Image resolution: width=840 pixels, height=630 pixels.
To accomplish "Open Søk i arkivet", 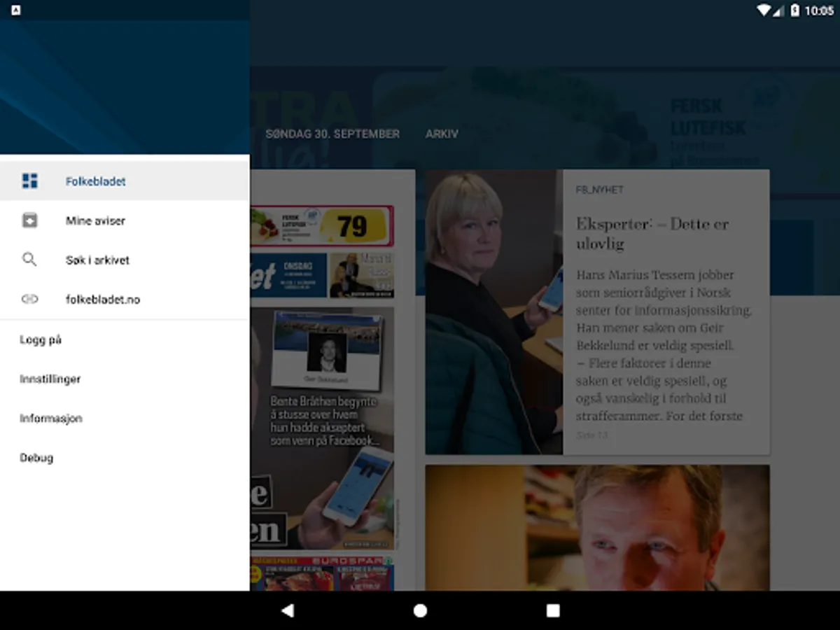I will coord(125,260).
